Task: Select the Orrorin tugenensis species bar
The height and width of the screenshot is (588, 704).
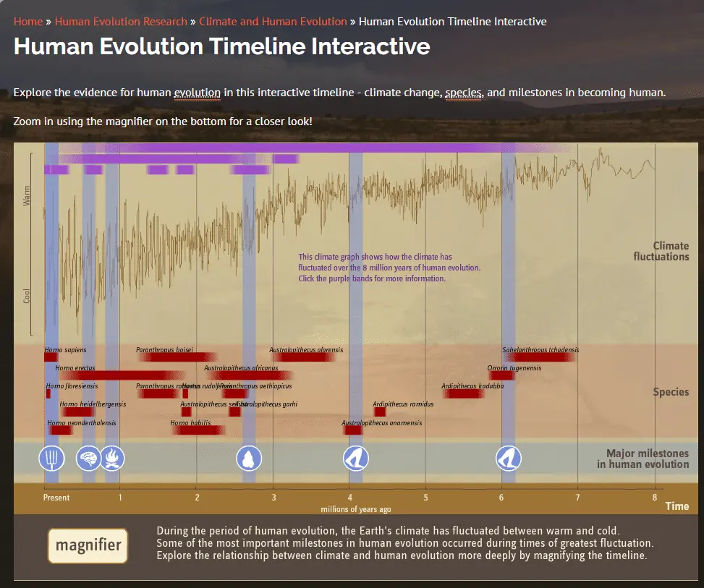Action: point(501,375)
